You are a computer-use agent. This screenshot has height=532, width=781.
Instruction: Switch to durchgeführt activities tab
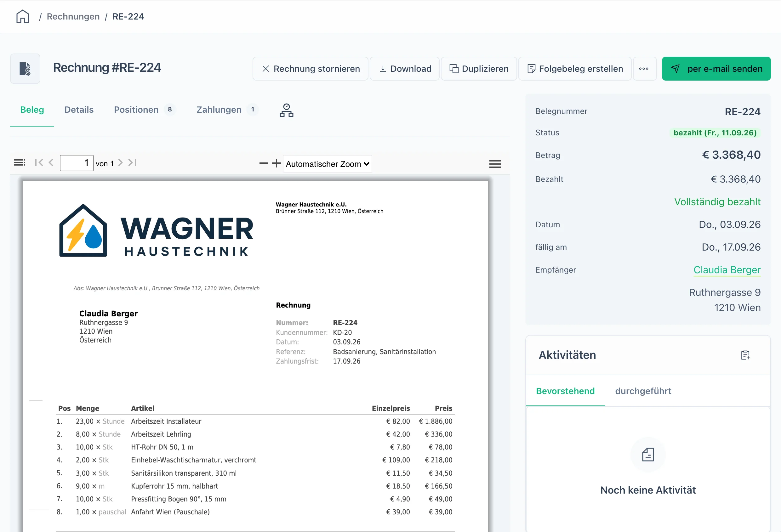(x=643, y=391)
